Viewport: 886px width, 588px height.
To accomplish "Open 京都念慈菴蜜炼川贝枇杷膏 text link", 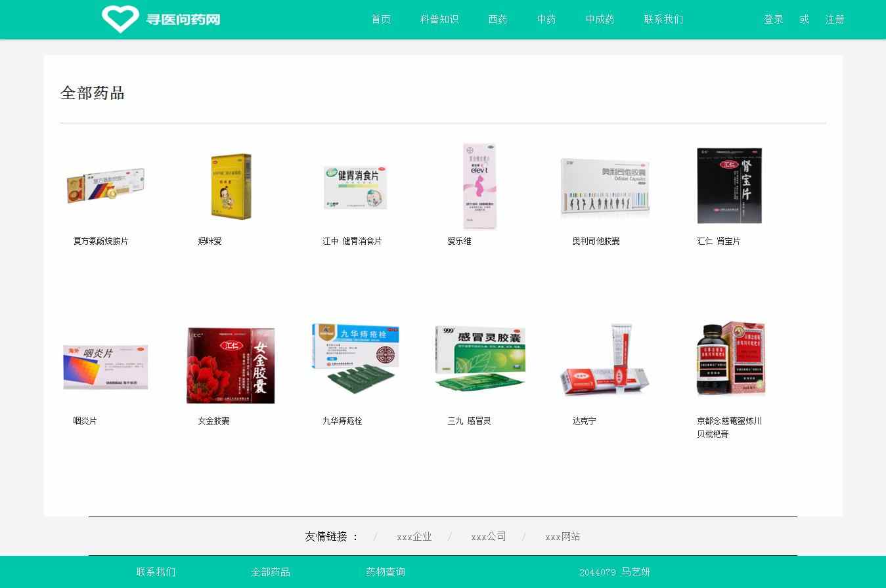I will pyautogui.click(x=730, y=428).
